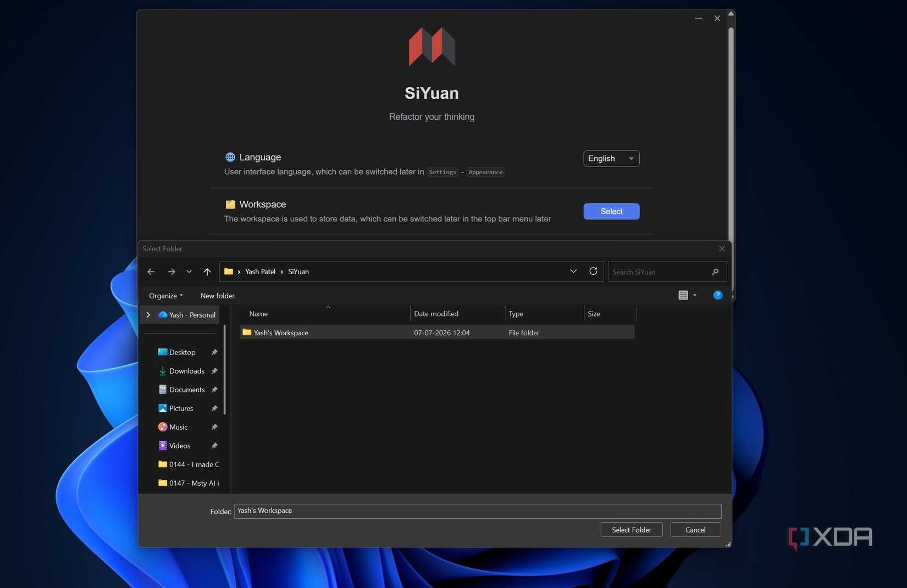
Task: Minimize the SiYuan window
Action: pyautogui.click(x=698, y=18)
